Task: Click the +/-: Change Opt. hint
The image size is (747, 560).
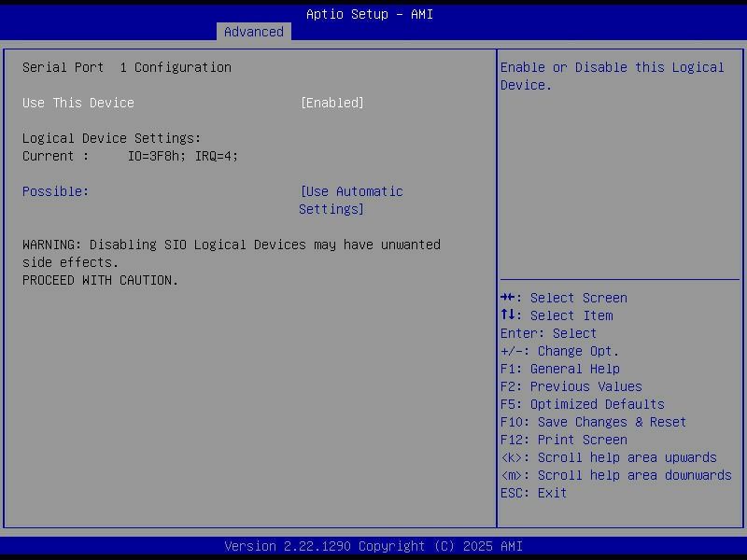Action: coord(559,351)
